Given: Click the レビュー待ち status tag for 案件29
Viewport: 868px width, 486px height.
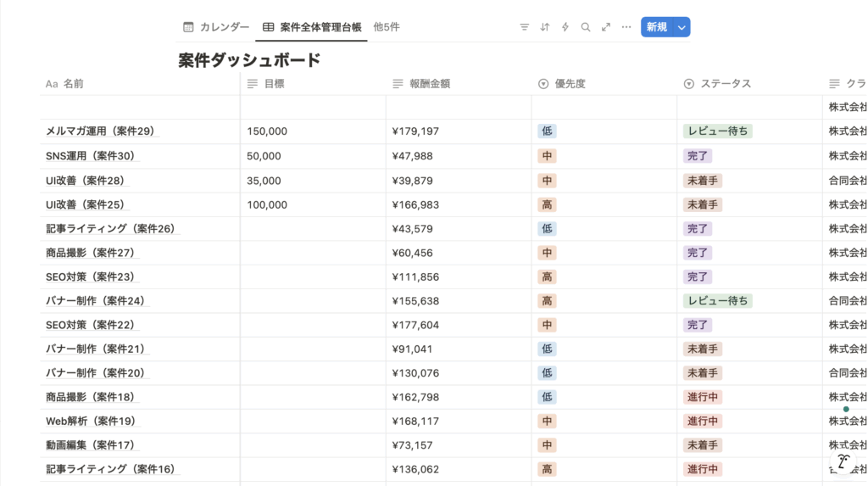Looking at the screenshot, I should (x=717, y=131).
